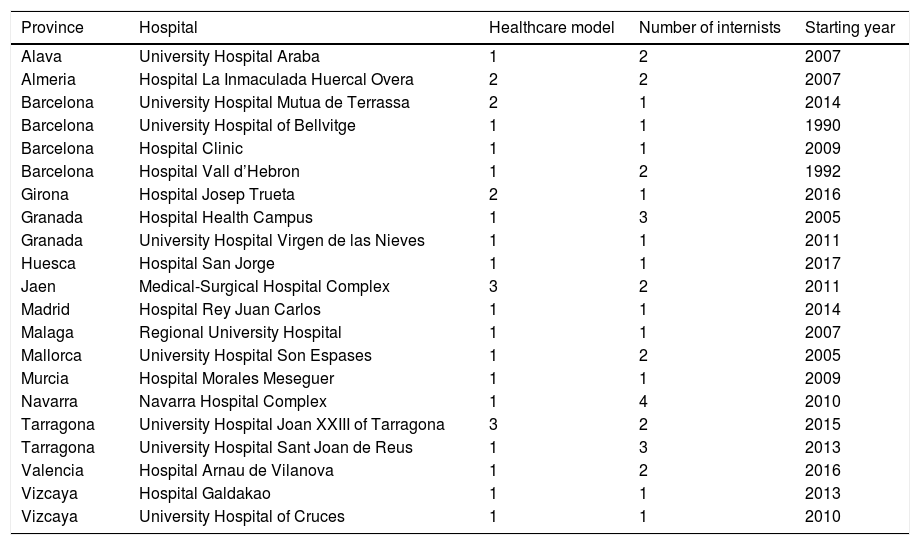This screenshot has height=545, width=920.
Task: Click the Number of internists header
Action: pos(709,28)
